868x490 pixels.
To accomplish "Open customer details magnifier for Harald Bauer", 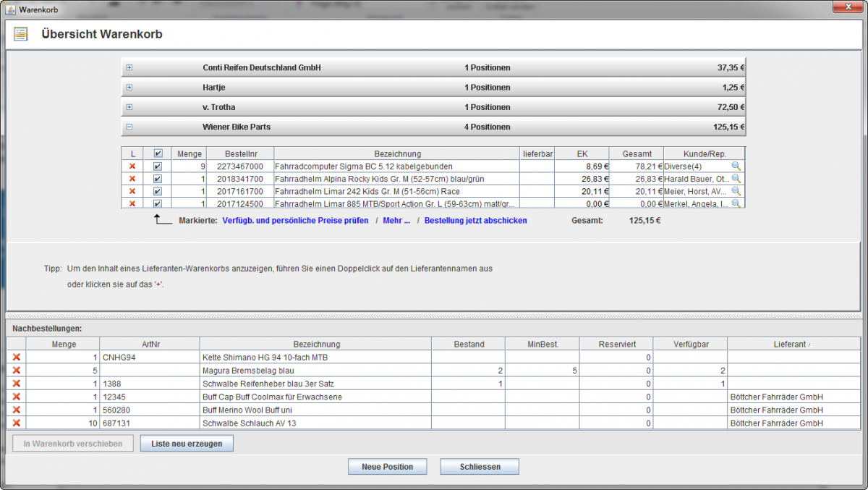I will (736, 179).
